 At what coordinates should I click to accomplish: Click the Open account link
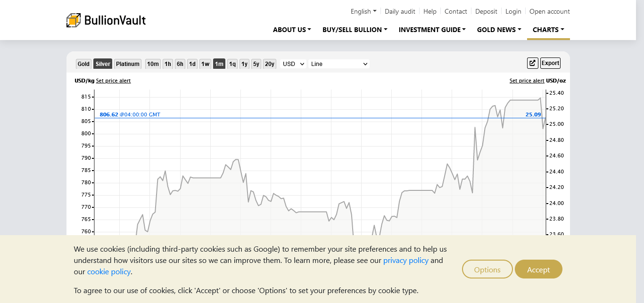pos(549,11)
